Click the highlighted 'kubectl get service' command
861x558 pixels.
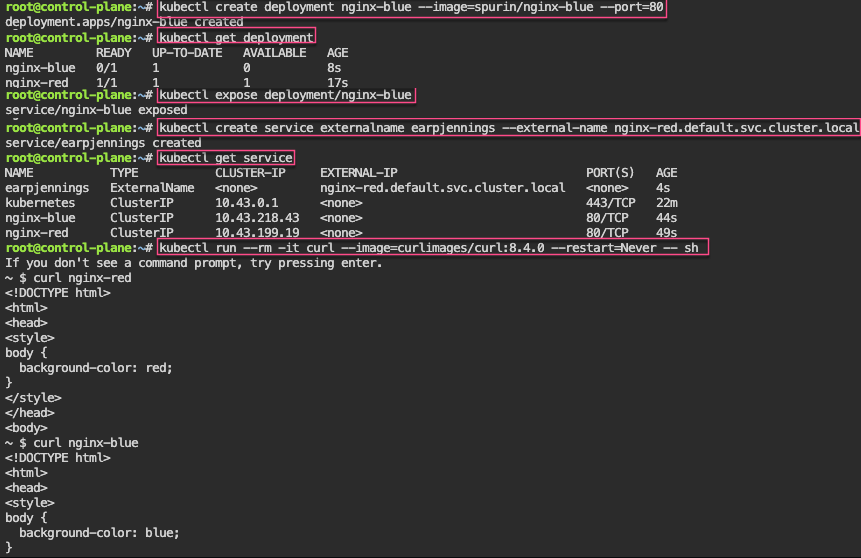point(225,158)
